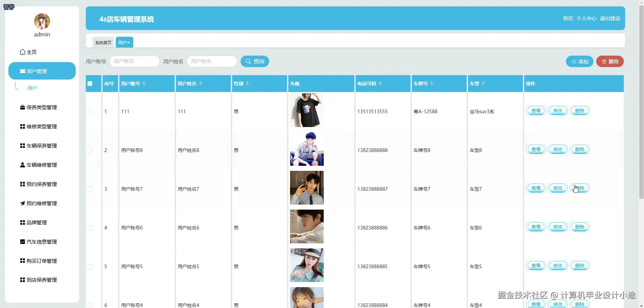Sort the table by 车牌号 column
The height and width of the screenshot is (308, 644).
432,84
